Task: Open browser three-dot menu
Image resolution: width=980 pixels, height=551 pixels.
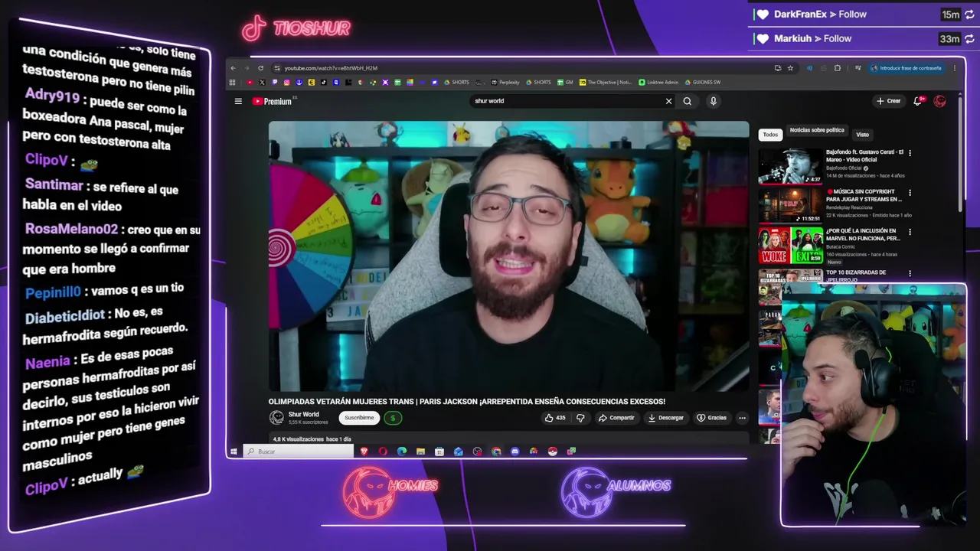Action: click(955, 68)
